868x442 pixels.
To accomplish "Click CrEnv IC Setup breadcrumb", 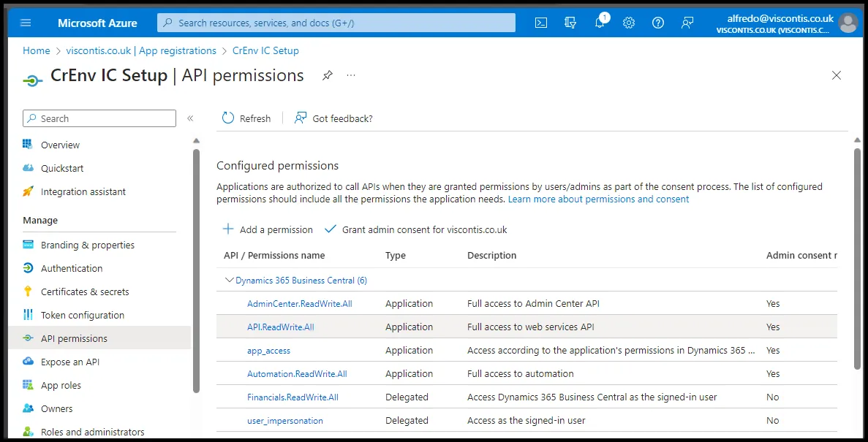I will (265, 50).
